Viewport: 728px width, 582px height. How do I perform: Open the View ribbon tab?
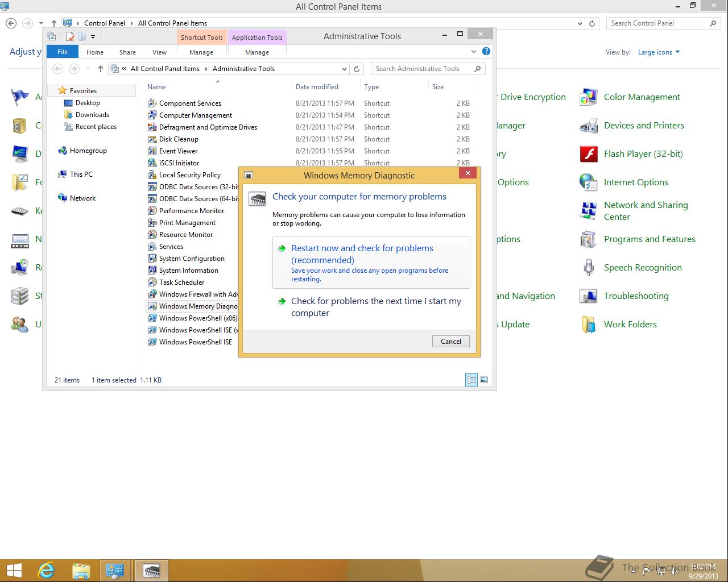[159, 52]
